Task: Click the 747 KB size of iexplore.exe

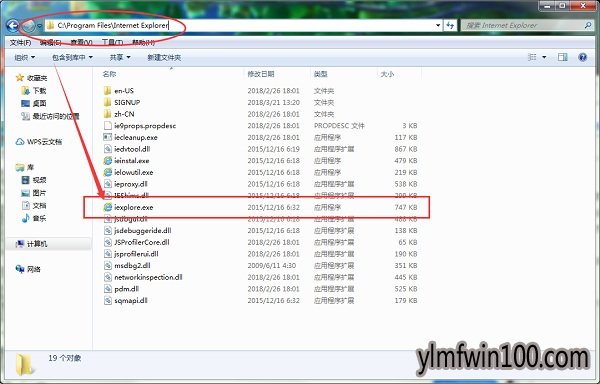Action: pos(406,207)
